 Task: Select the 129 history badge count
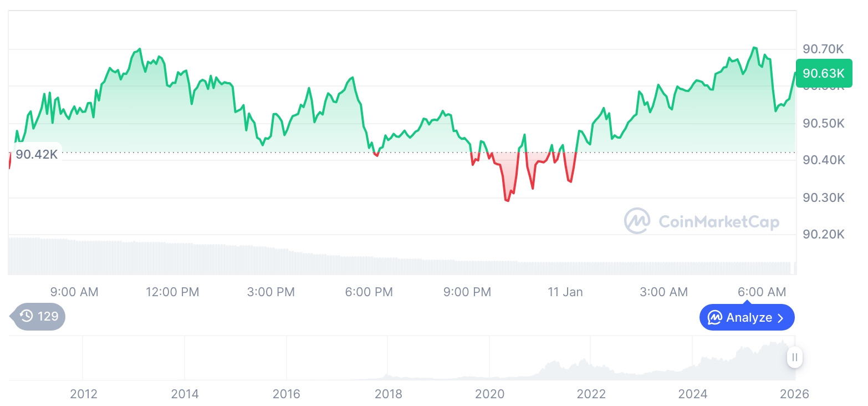click(x=48, y=316)
